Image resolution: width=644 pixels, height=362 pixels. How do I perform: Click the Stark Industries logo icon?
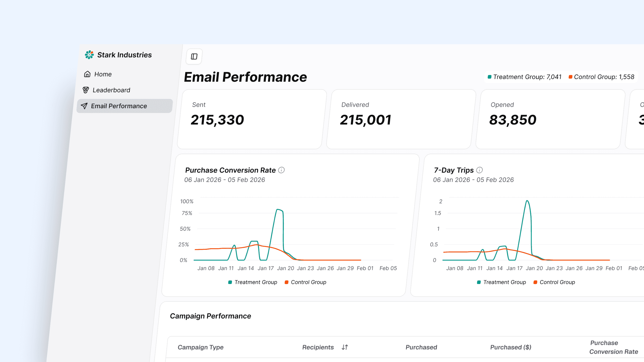[x=89, y=55]
